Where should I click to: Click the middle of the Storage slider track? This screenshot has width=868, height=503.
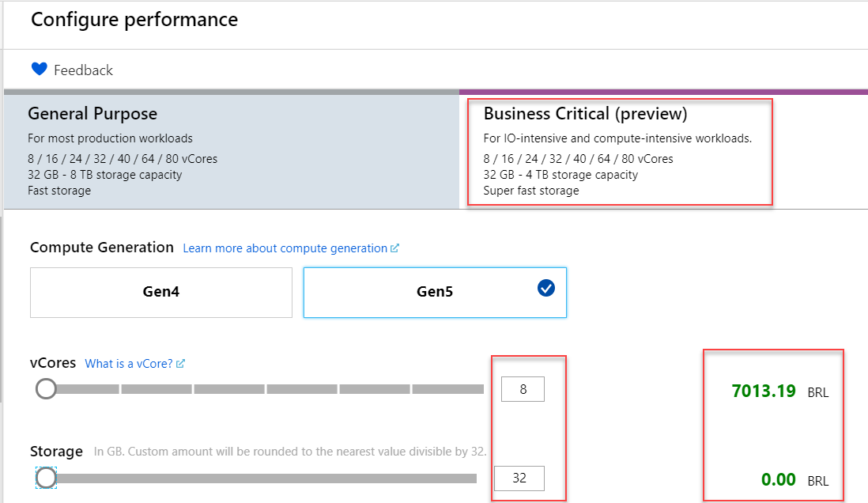(x=261, y=478)
